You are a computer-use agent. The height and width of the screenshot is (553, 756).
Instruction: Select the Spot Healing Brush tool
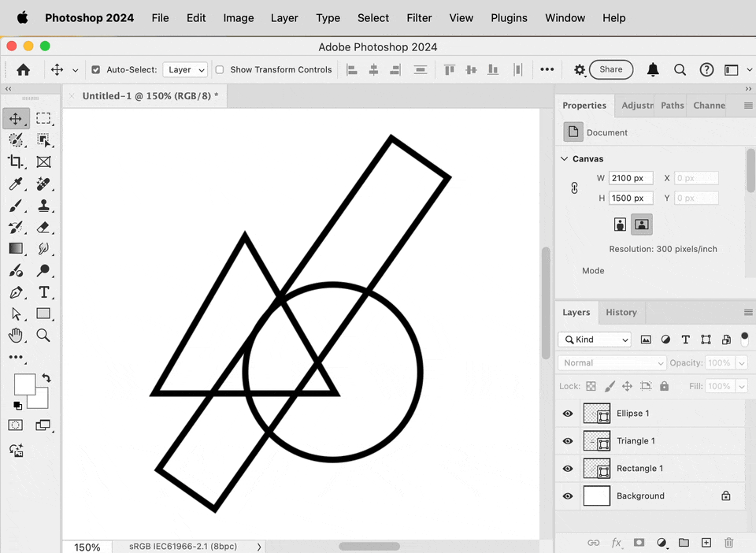(x=43, y=184)
